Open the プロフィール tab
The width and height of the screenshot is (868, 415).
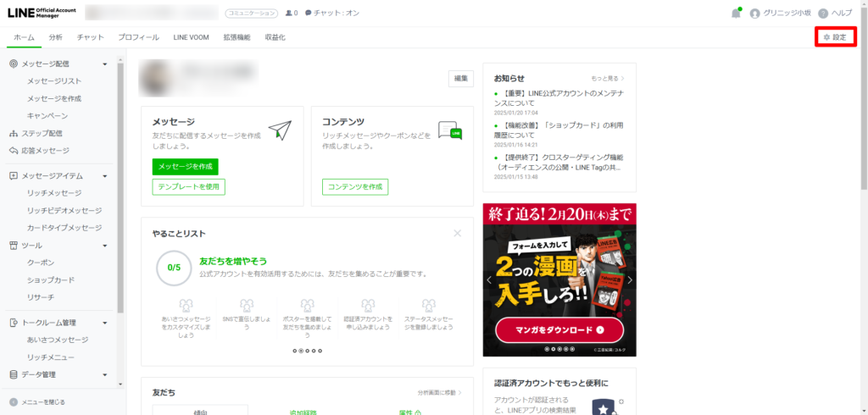(x=138, y=37)
